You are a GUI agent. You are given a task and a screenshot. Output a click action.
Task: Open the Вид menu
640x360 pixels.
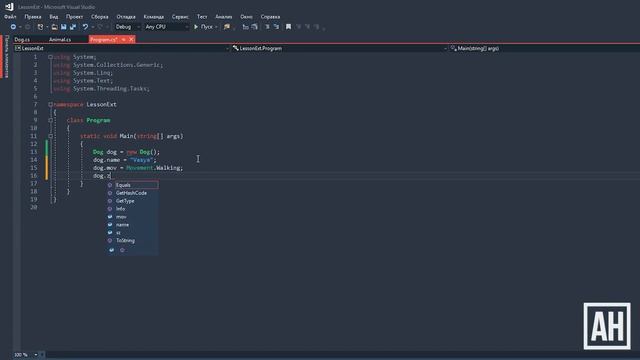(54, 17)
